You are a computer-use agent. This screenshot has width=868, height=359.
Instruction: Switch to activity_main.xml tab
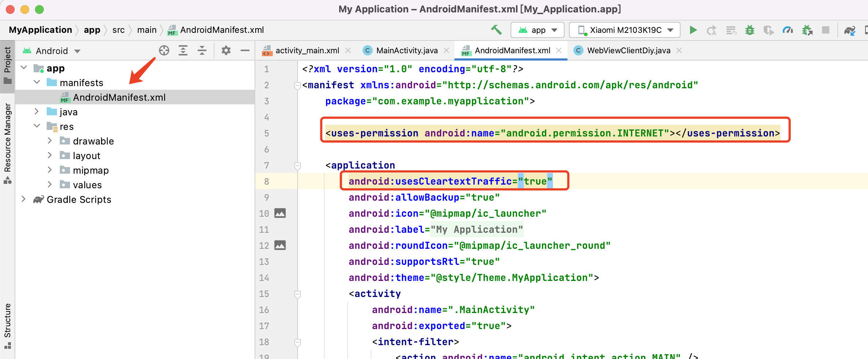307,51
